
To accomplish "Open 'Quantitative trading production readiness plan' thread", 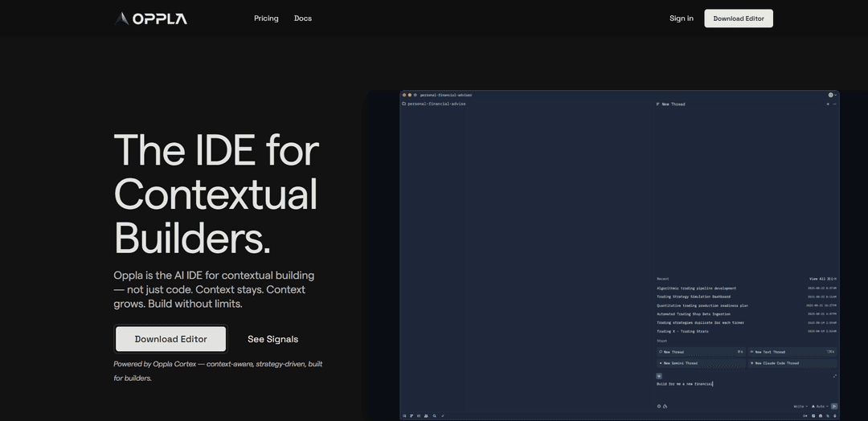I will coord(747,305).
